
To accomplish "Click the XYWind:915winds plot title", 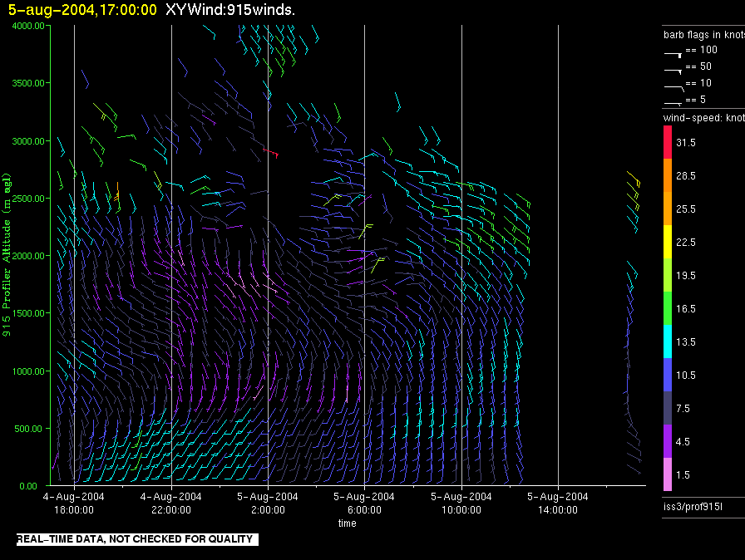I will coord(230,9).
